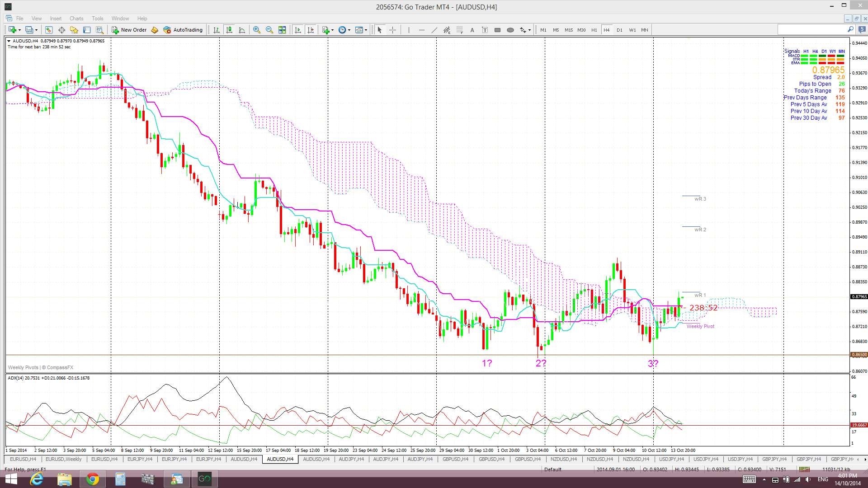868x488 pixels.
Task: Toggle Chart Shift option
Action: point(310,30)
